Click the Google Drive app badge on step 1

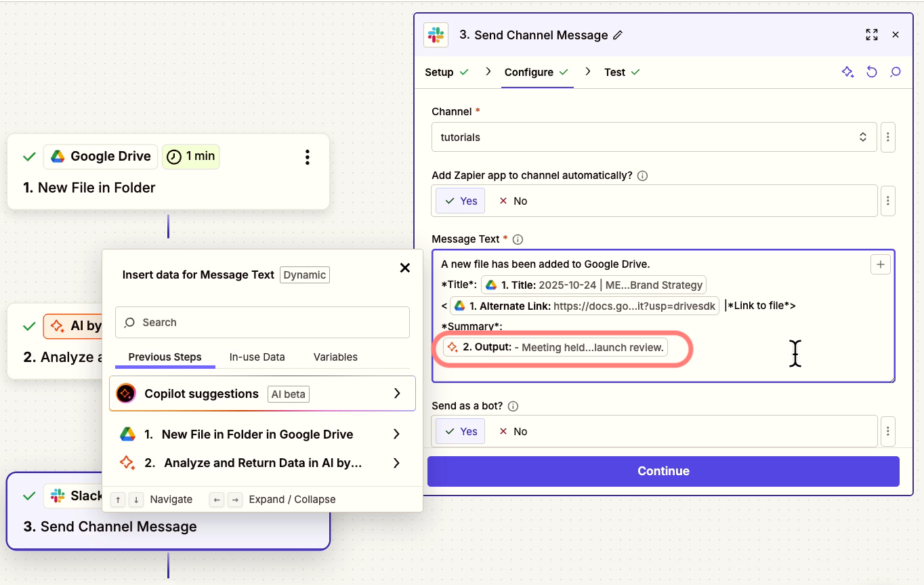[101, 157]
